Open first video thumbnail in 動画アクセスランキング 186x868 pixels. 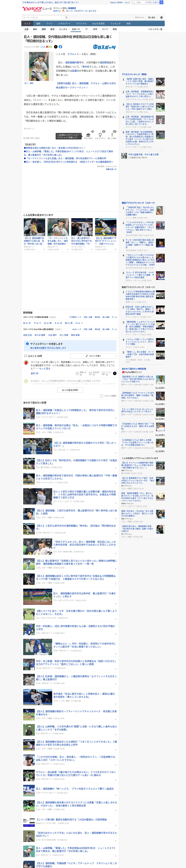tap(160, 295)
